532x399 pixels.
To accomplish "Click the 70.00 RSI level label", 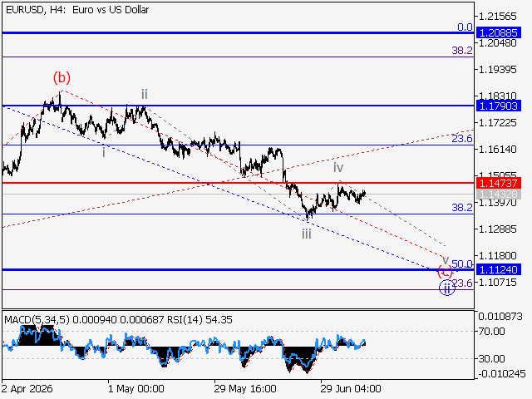I will (x=491, y=331).
